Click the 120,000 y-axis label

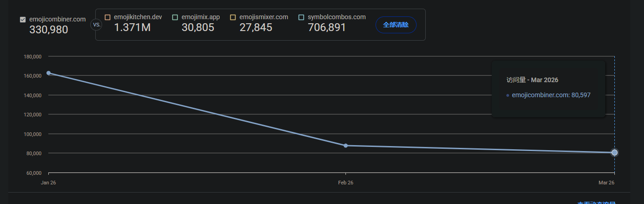click(32, 115)
